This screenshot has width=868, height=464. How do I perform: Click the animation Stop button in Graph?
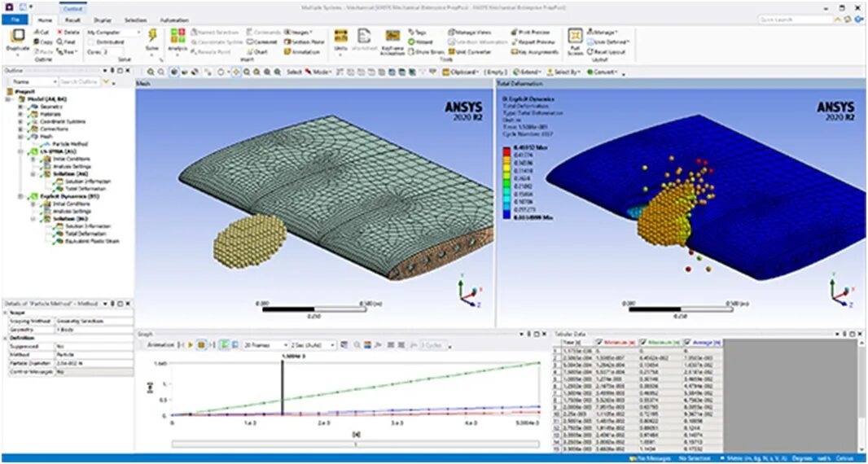point(201,345)
